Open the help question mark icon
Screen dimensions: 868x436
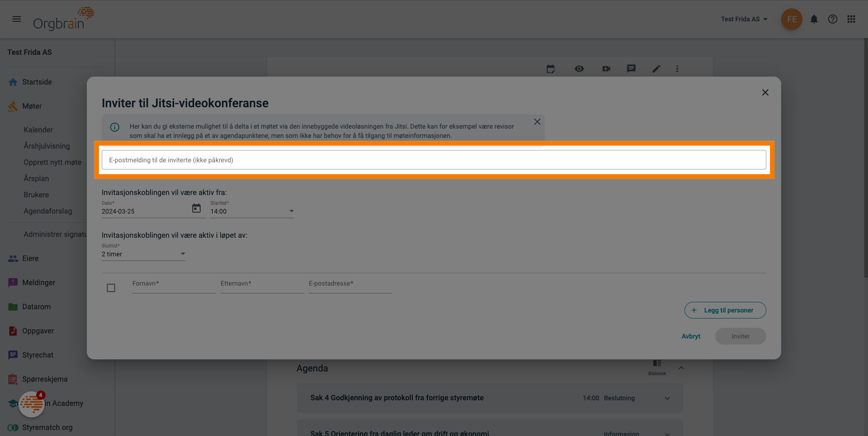(x=833, y=19)
